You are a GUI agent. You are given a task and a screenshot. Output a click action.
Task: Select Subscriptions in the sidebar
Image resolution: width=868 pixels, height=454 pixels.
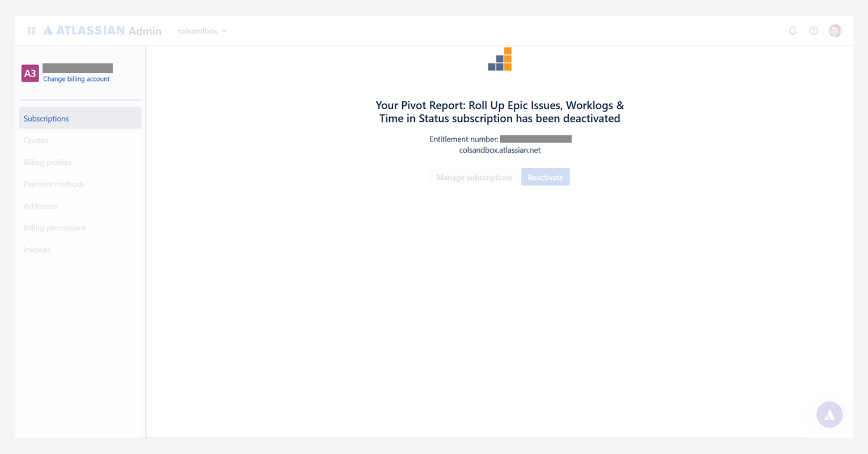point(80,118)
